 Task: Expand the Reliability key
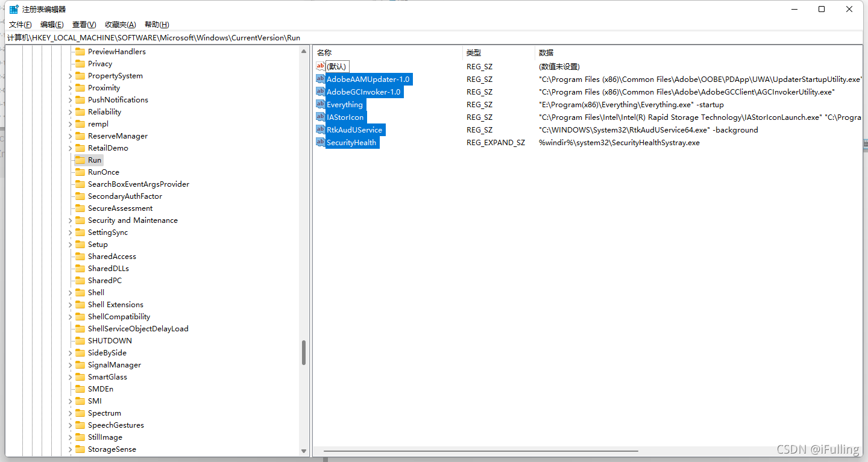pos(70,112)
